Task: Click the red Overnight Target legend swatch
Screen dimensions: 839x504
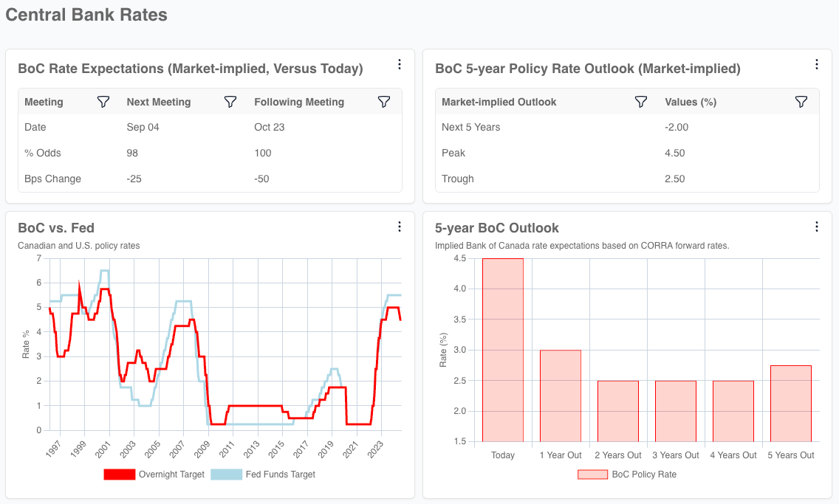Action: pos(119,474)
